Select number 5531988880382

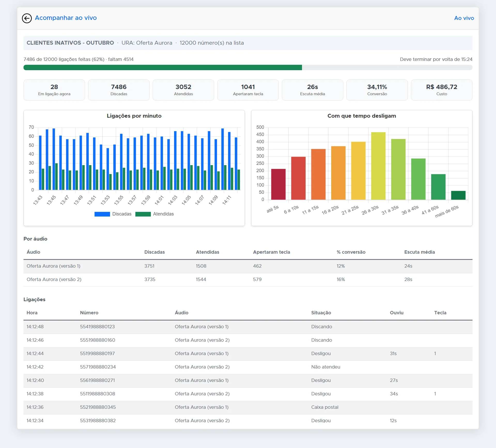tap(98, 421)
